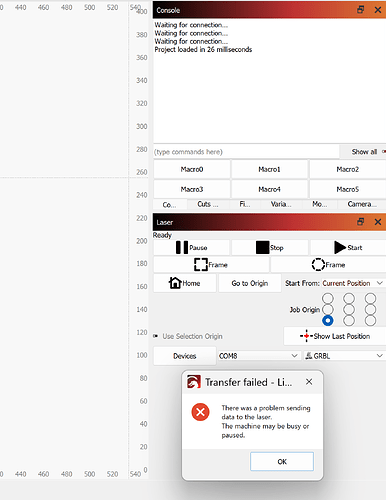The width and height of the screenshot is (386, 500).
Task: Select bottom-left Job Origin radio
Action: 328,321
